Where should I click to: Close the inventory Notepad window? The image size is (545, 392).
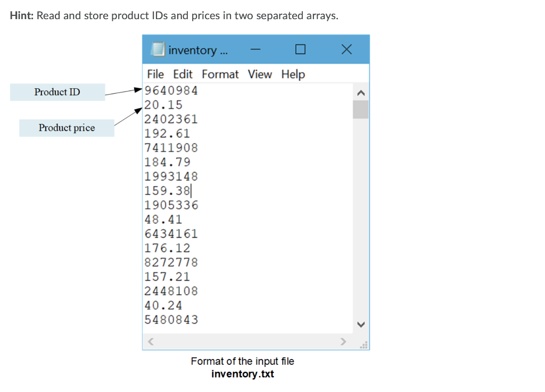pyautogui.click(x=346, y=49)
